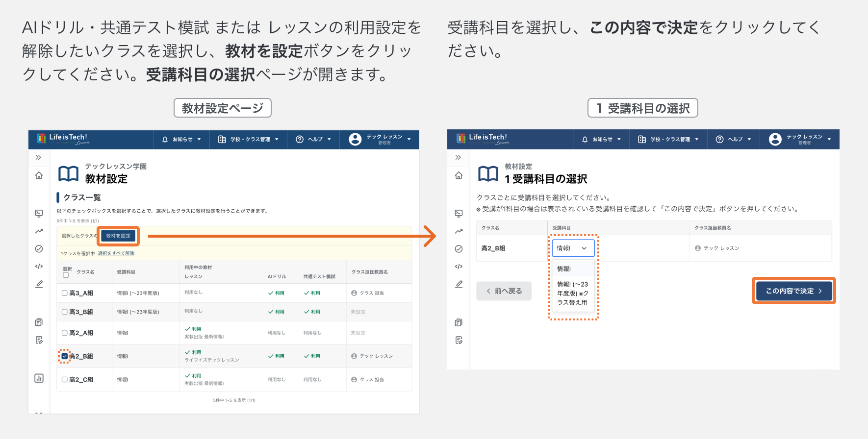Click テック レッスン teacher in 受講科目の選択 table

click(x=717, y=248)
